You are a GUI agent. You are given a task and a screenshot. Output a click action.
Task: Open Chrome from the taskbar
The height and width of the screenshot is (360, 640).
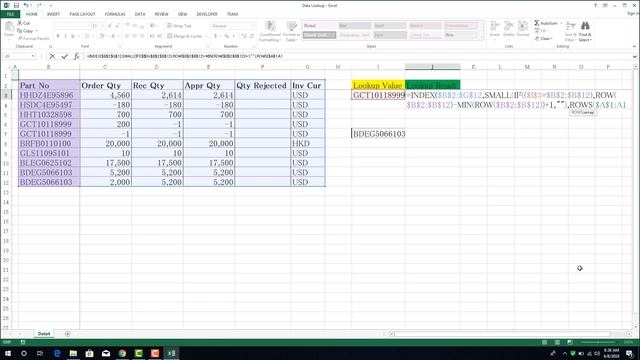coord(122,353)
